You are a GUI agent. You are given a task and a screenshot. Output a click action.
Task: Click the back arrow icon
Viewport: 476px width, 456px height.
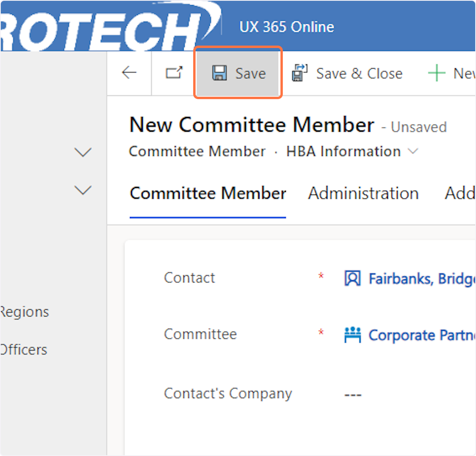click(x=129, y=73)
